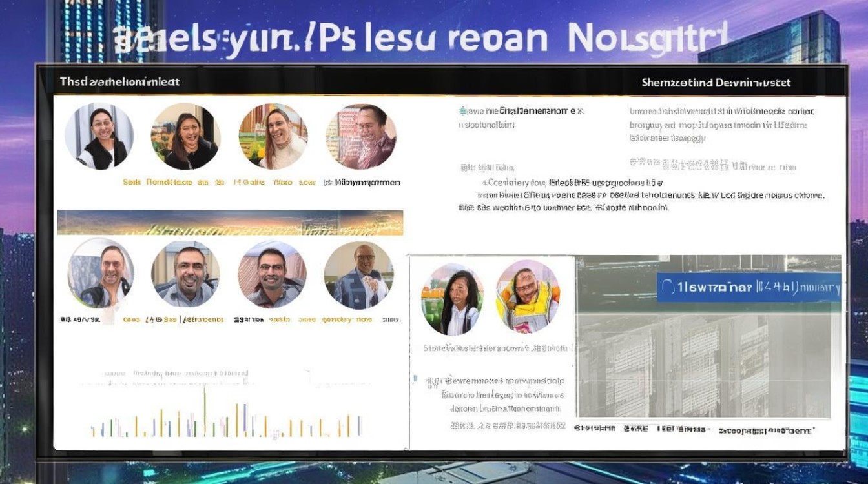Click the large headline text above the panel

420,38
